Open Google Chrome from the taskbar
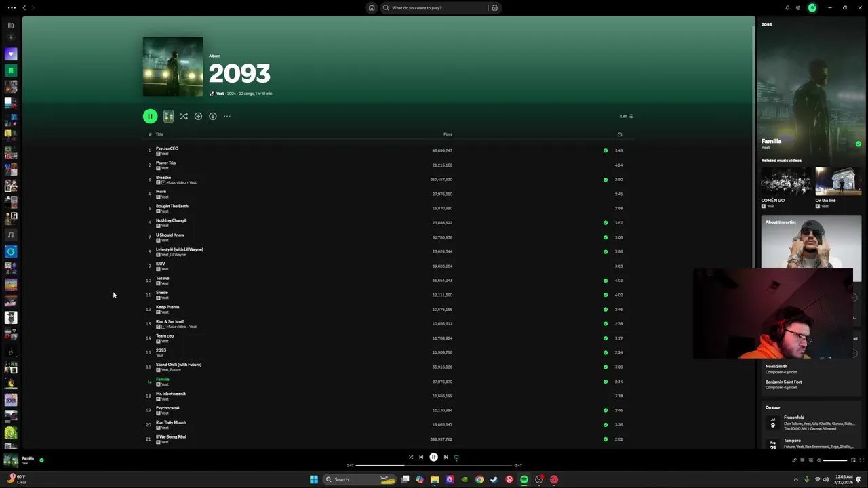 [x=479, y=479]
